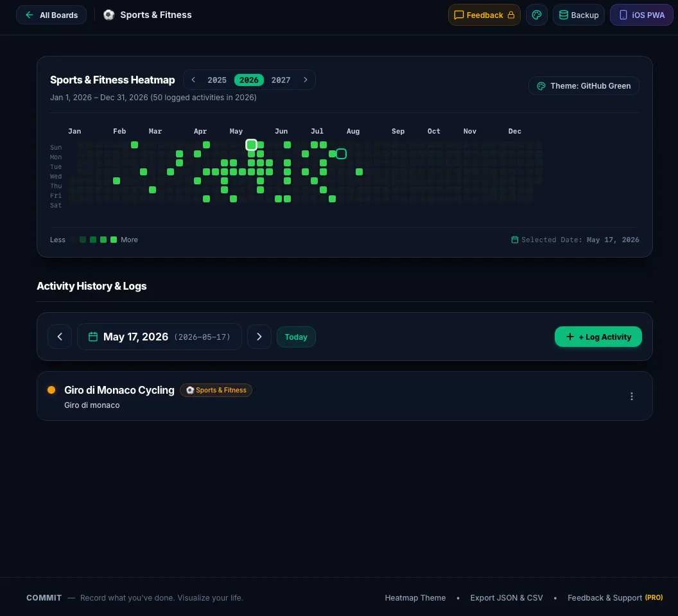This screenshot has height=616, width=678.
Task: Go back to All Boards
Action: tap(51, 15)
